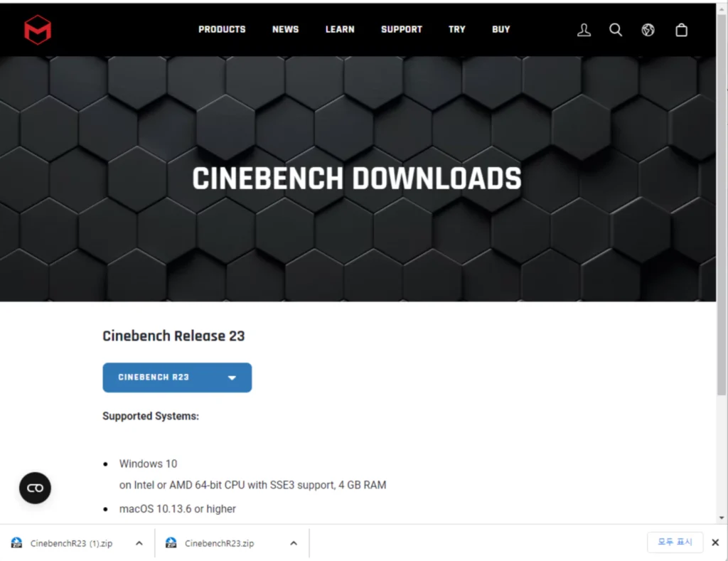
Task: Expand the CINEBENCH R23 download dropdown
Action: coord(177,378)
